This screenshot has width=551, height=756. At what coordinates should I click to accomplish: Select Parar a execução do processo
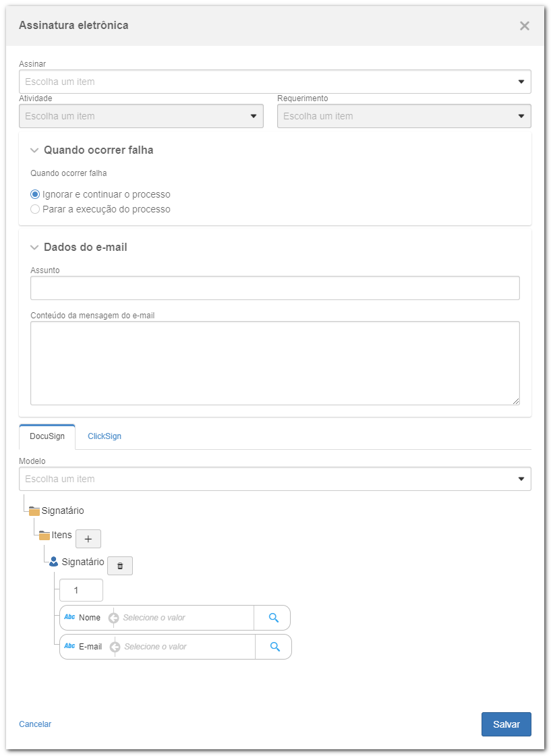click(x=34, y=209)
